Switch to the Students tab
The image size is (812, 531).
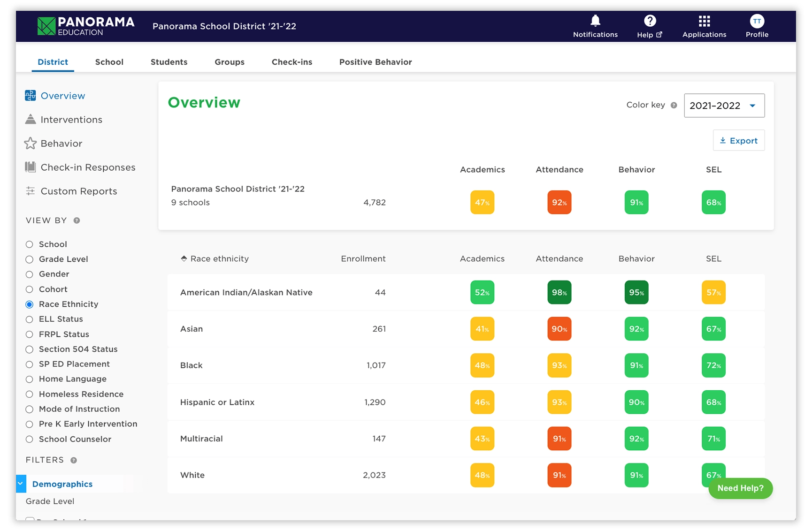click(169, 62)
